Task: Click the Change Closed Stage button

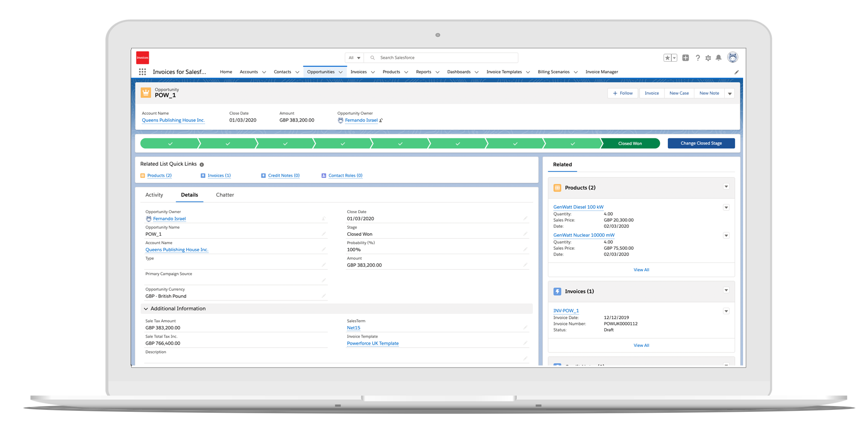Action: [701, 143]
